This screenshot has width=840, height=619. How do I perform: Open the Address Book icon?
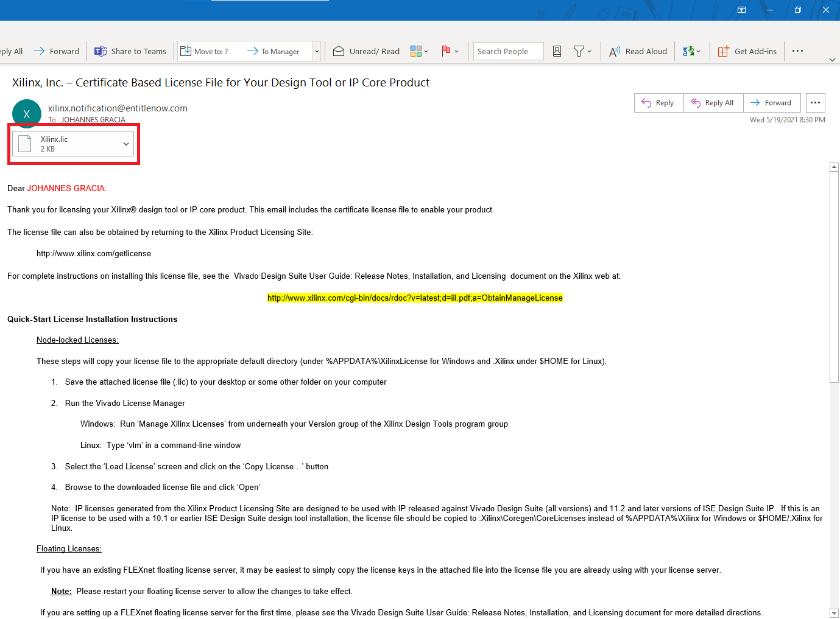pos(557,51)
